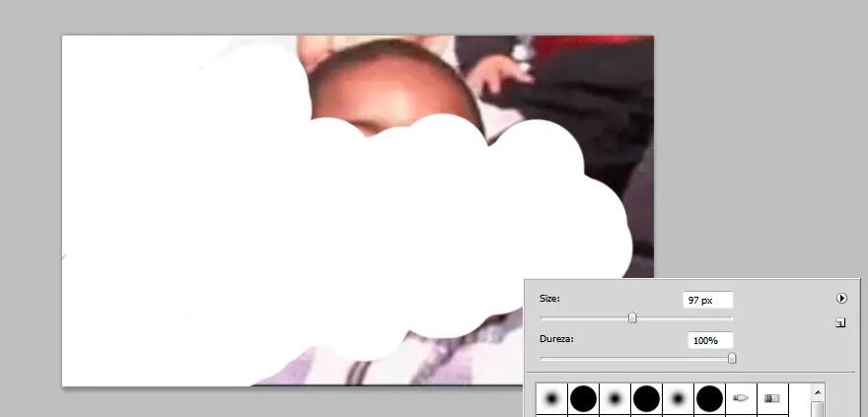Viewport: 868px width, 417px height.
Task: Click the brush preset list scrollbar thumb
Action: (x=818, y=409)
